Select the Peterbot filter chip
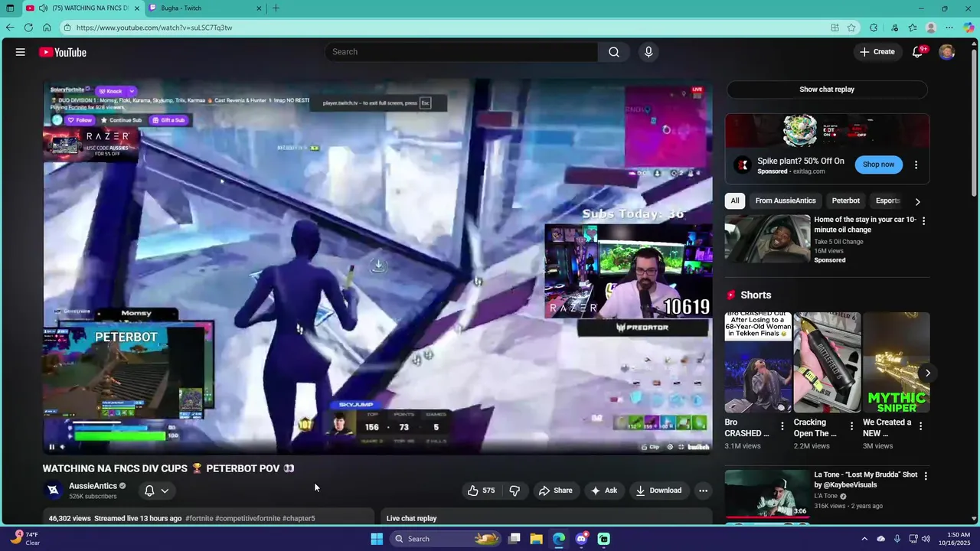Viewport: 980px width, 551px height. pos(846,201)
